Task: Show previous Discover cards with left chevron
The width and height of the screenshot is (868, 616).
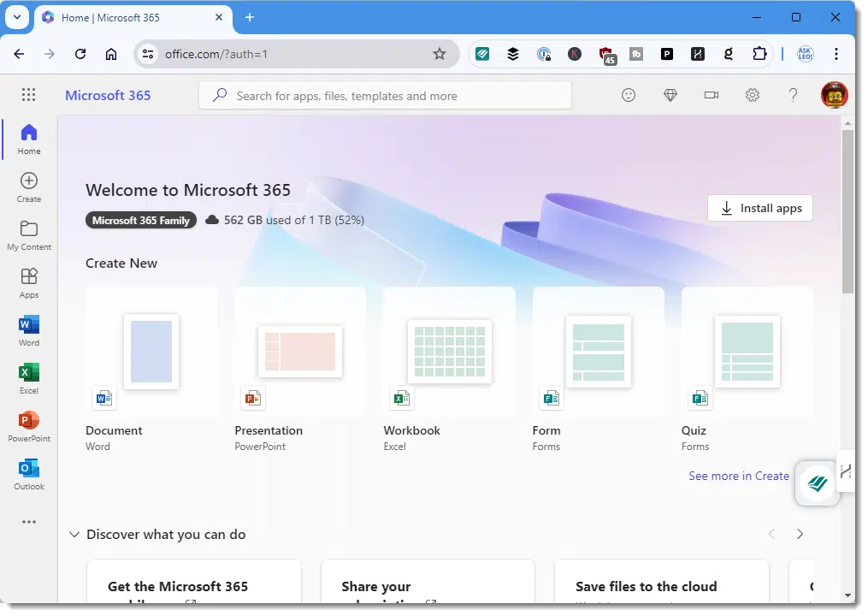Action: [x=771, y=534]
